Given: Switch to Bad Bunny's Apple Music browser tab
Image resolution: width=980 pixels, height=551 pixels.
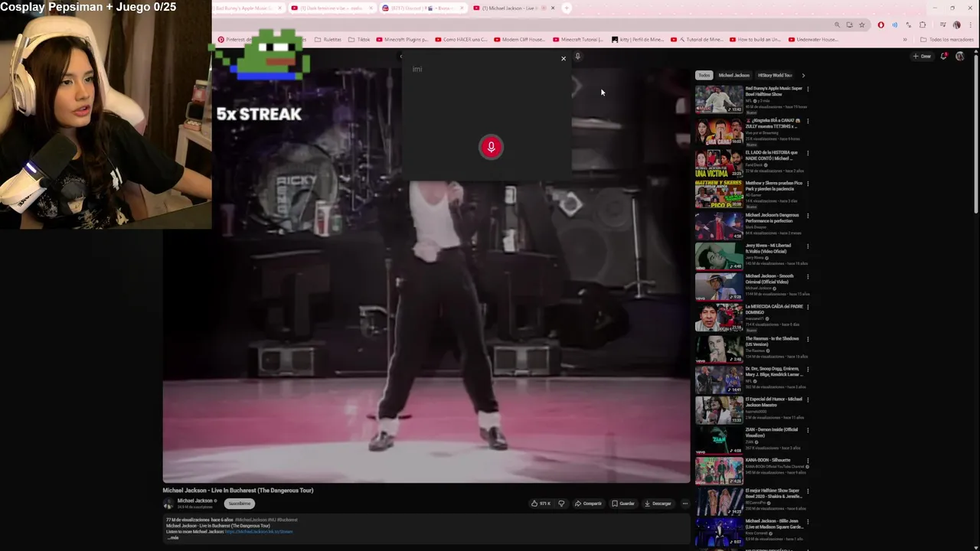Looking at the screenshot, I should 247,8.
